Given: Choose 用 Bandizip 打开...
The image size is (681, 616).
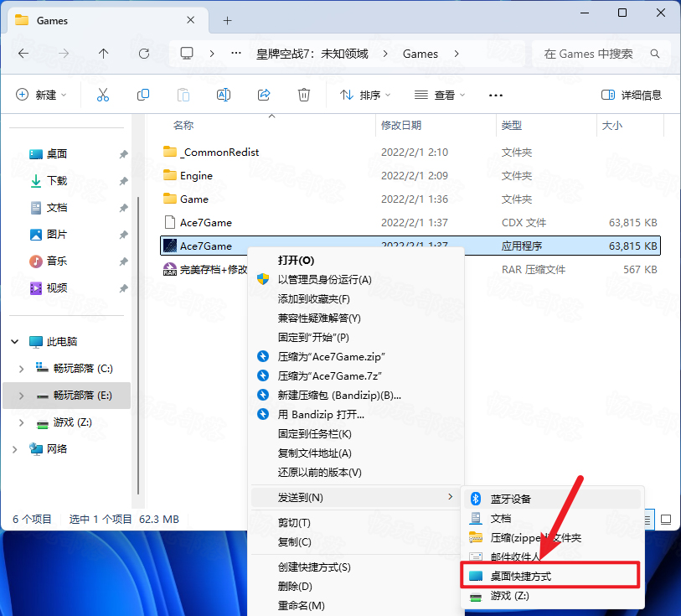Looking at the screenshot, I should pyautogui.click(x=356, y=414).
